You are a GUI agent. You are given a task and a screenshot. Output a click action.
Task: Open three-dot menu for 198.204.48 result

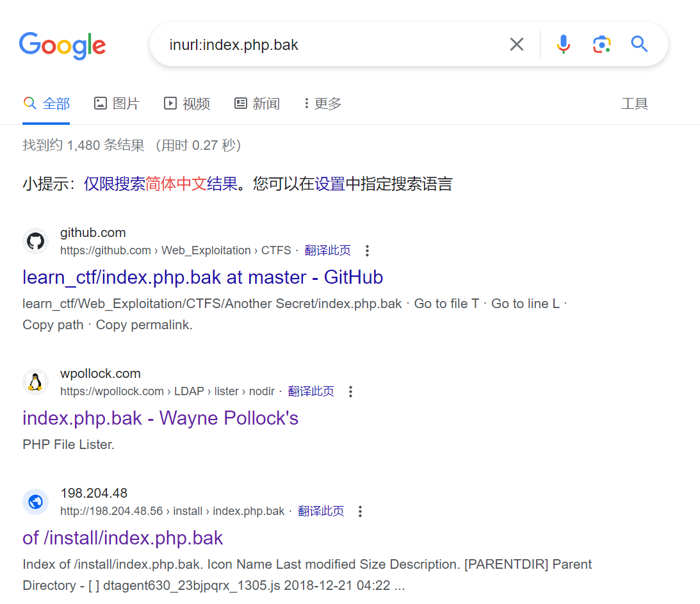click(x=360, y=511)
